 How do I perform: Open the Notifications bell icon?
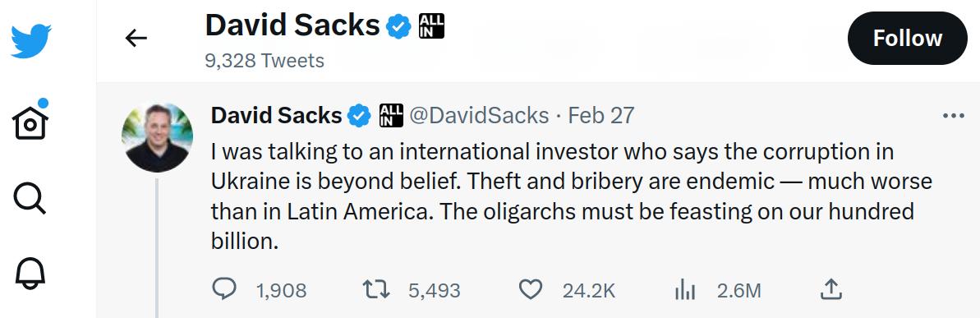click(30, 273)
